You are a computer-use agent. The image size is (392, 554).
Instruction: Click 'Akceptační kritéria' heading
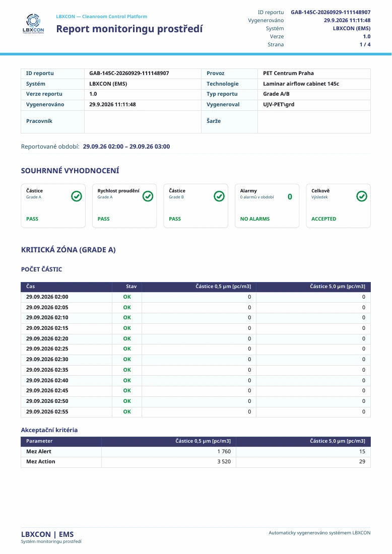(x=49, y=430)
